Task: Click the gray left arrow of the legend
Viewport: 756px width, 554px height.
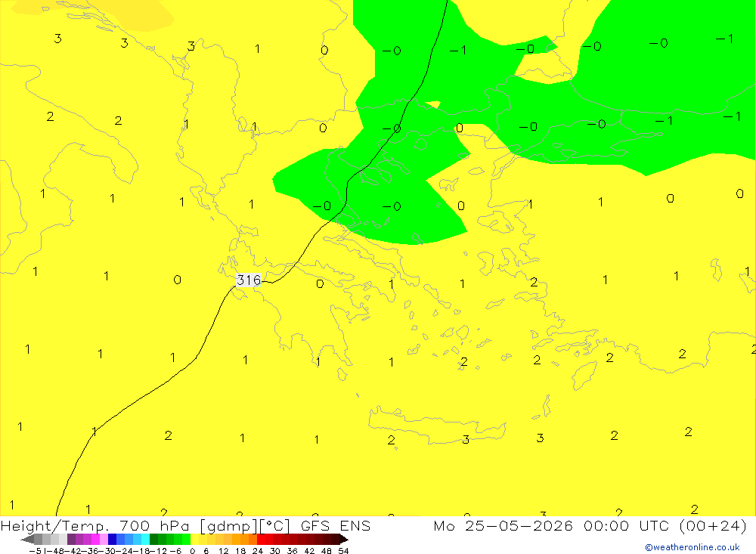Action: tap(27, 539)
